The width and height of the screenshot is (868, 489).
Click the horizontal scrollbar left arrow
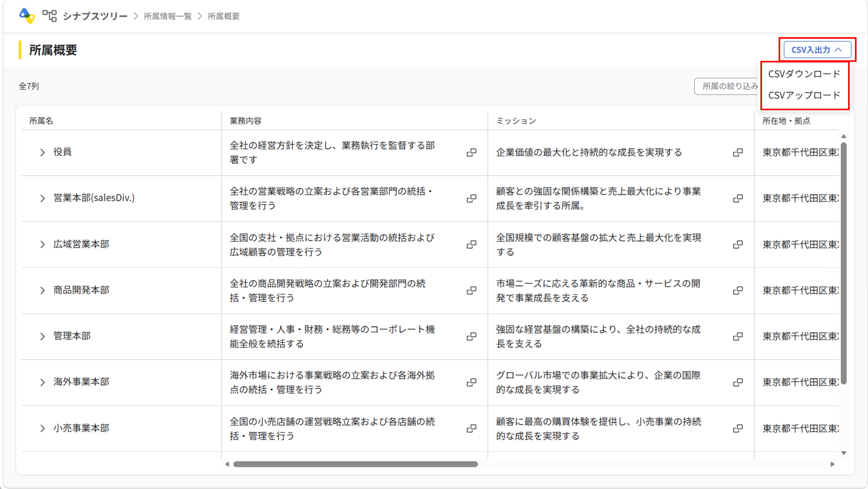(x=227, y=464)
